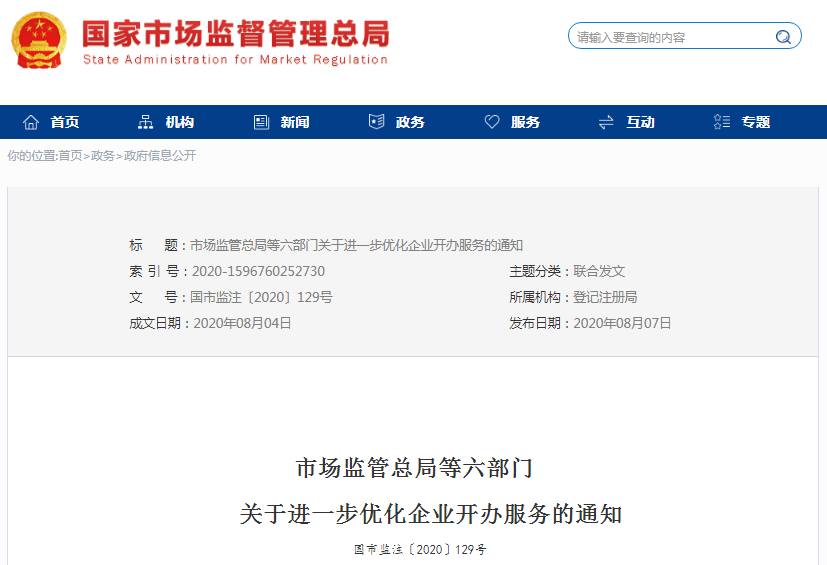Type in the search query input field
This screenshot has width=827, height=565.
(x=670, y=37)
